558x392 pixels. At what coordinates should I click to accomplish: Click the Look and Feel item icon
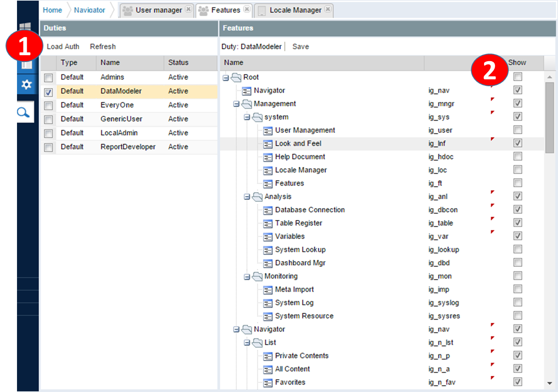point(268,144)
